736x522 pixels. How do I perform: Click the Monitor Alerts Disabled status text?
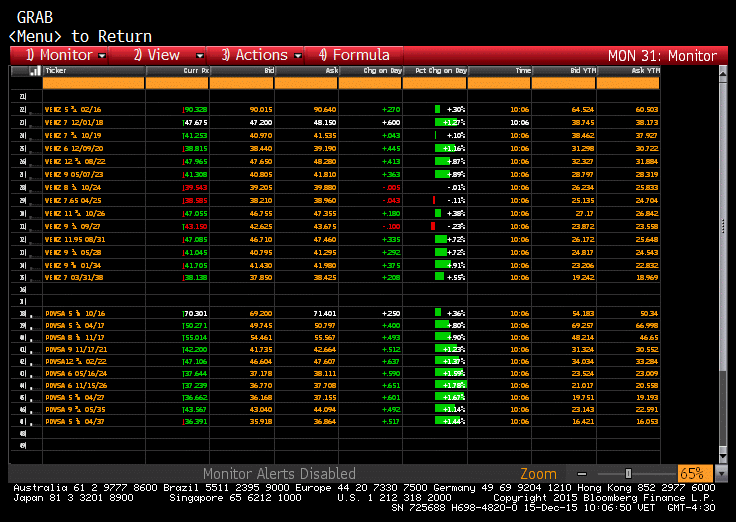click(x=279, y=474)
